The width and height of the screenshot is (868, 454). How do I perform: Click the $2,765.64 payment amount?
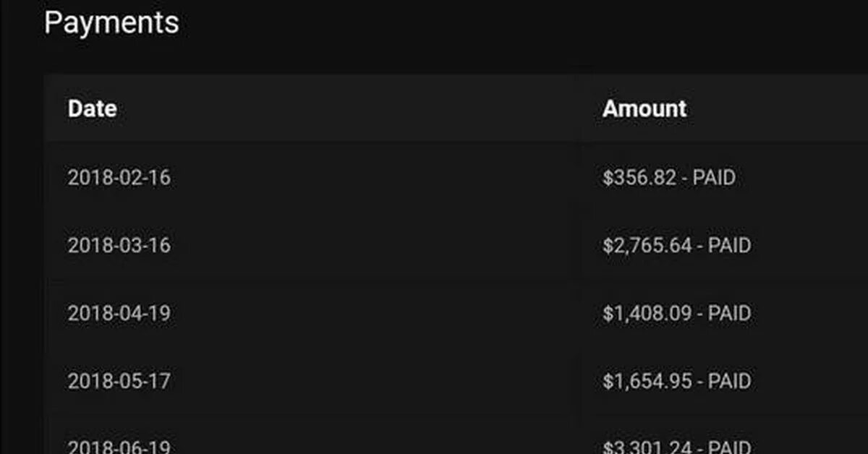[647, 246]
